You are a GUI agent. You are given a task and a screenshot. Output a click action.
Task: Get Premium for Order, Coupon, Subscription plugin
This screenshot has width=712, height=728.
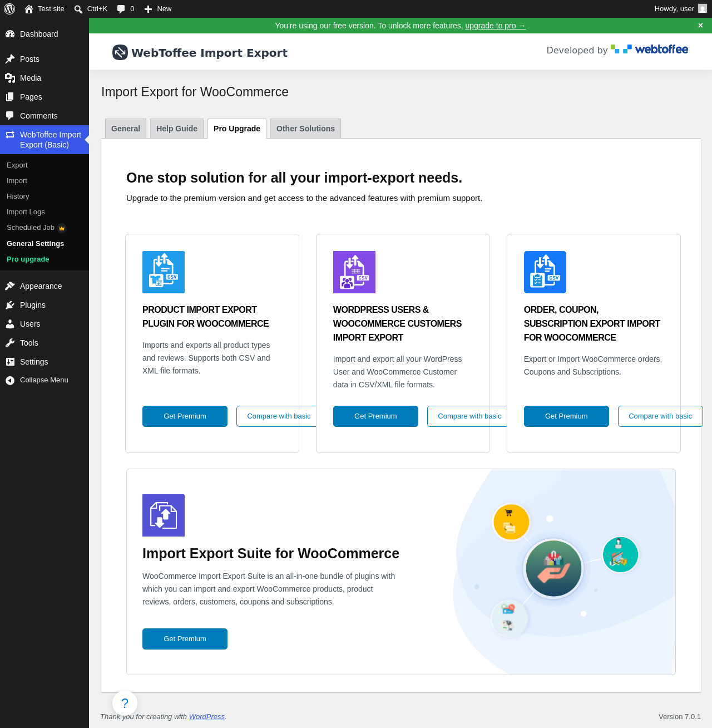[566, 416]
